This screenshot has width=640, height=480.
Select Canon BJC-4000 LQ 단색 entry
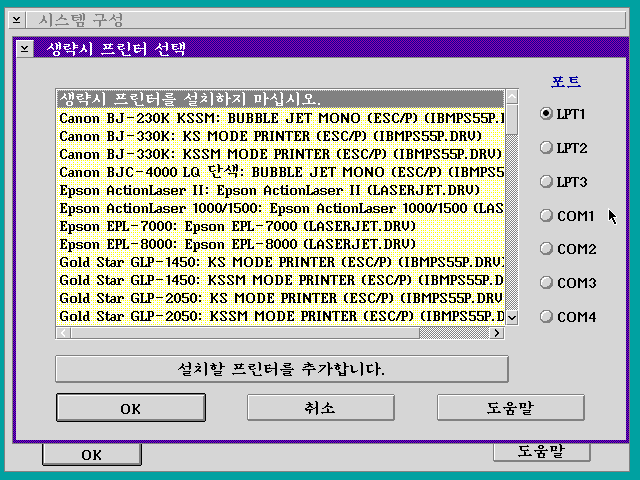(x=280, y=172)
